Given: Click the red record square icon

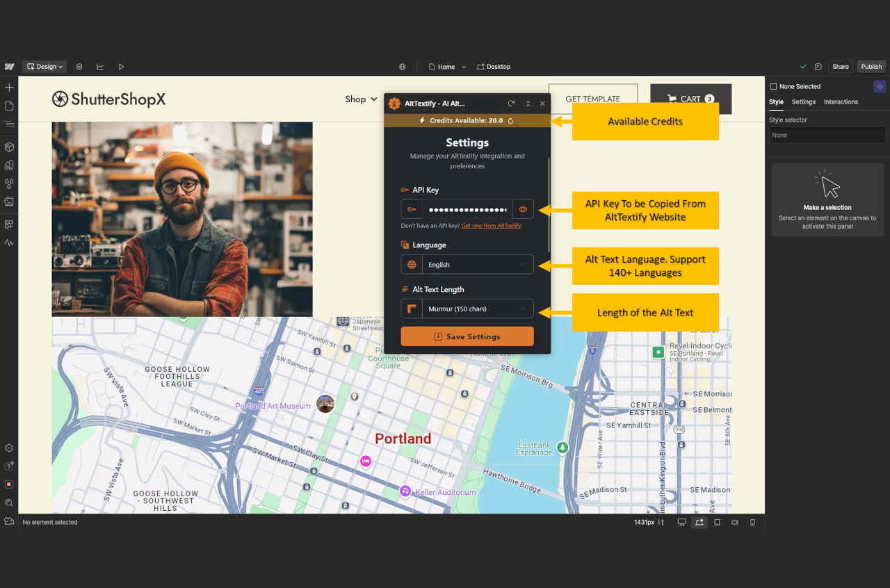Looking at the screenshot, I should (9, 484).
